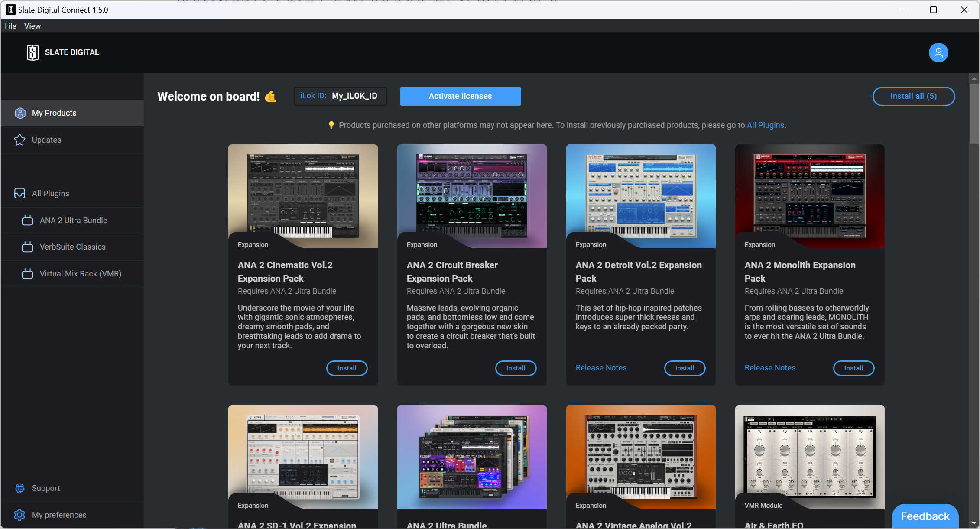Viewport: 980px width, 529px height.
Task: Install ANA 2 Cinematic Vol.2 Expansion Pack
Action: coord(347,368)
